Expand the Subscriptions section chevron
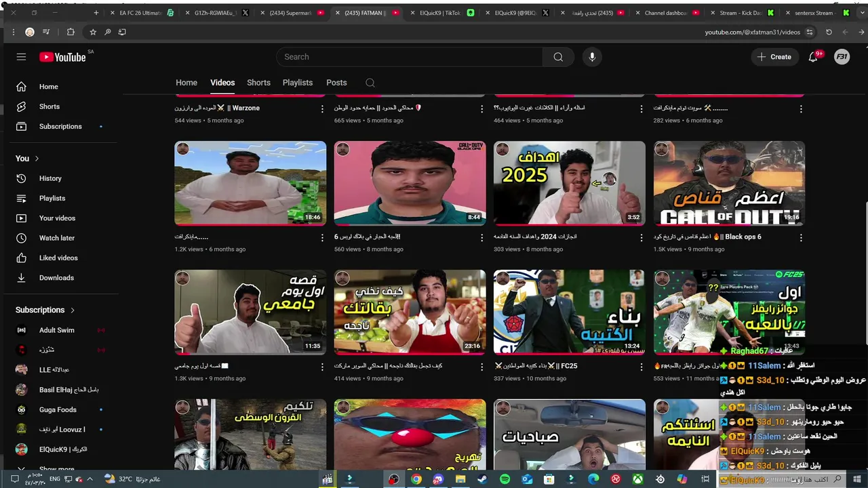Image resolution: width=868 pixels, height=488 pixels. (x=73, y=310)
